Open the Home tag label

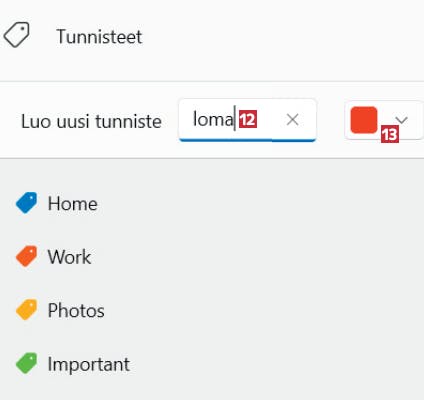click(73, 203)
